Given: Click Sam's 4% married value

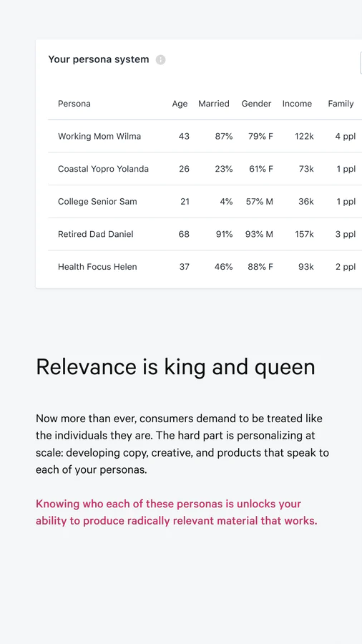Looking at the screenshot, I should (x=226, y=202).
